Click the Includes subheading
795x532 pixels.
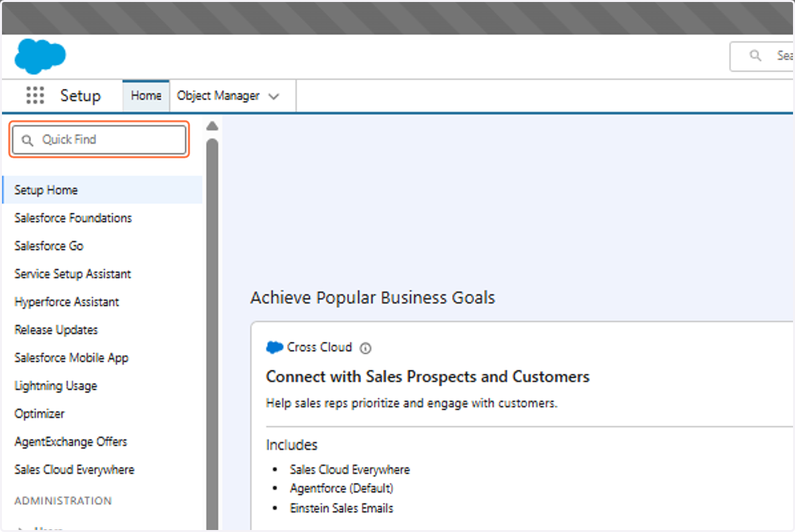click(292, 445)
